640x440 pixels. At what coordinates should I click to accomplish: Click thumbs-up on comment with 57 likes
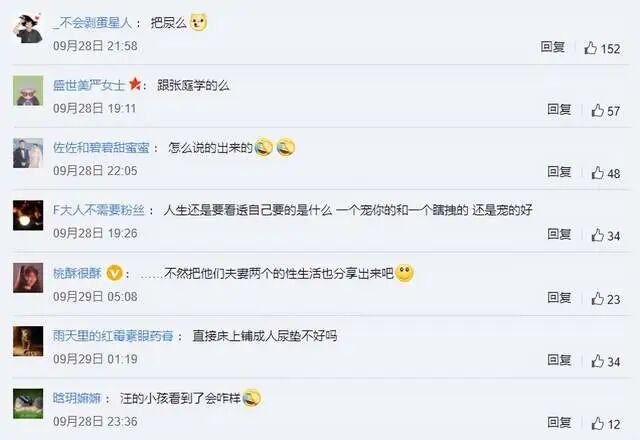[598, 110]
